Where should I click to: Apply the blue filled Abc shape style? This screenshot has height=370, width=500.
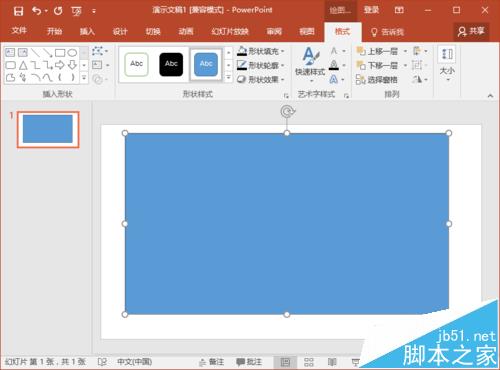tap(206, 64)
